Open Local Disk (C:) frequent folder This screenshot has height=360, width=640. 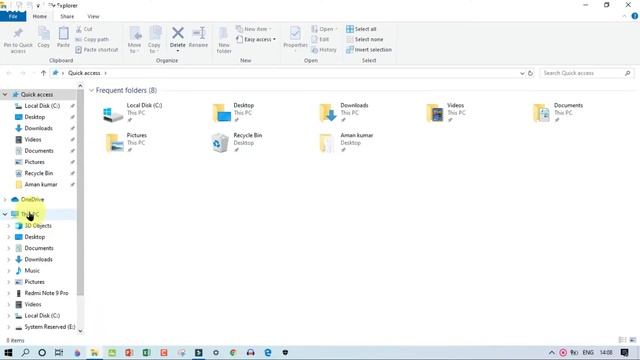click(x=133, y=113)
